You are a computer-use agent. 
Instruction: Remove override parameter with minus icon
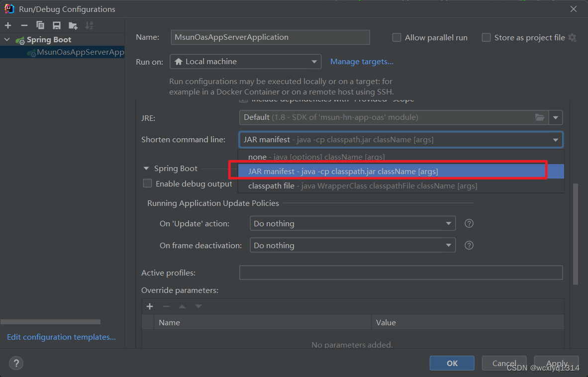(166, 306)
